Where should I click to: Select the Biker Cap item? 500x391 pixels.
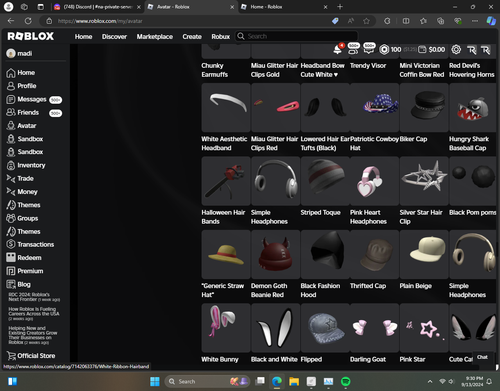click(424, 108)
